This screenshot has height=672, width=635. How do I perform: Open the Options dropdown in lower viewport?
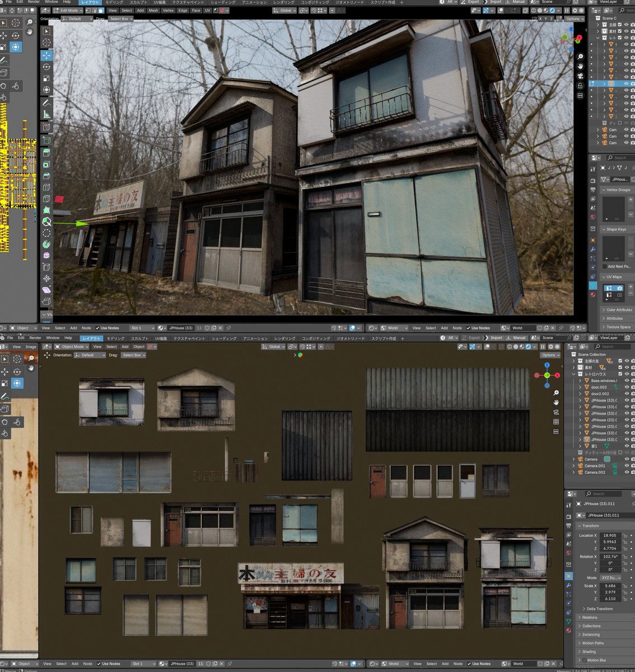click(x=550, y=355)
